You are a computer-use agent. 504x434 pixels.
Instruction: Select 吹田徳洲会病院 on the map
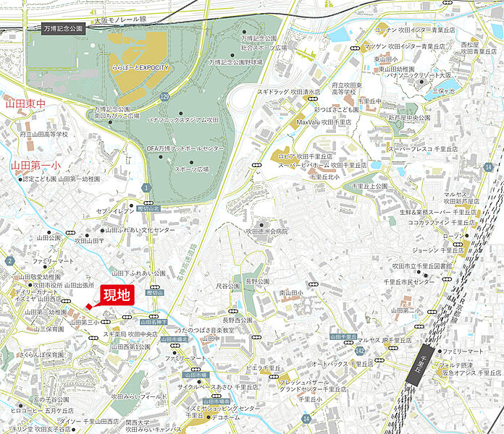[x=266, y=231]
